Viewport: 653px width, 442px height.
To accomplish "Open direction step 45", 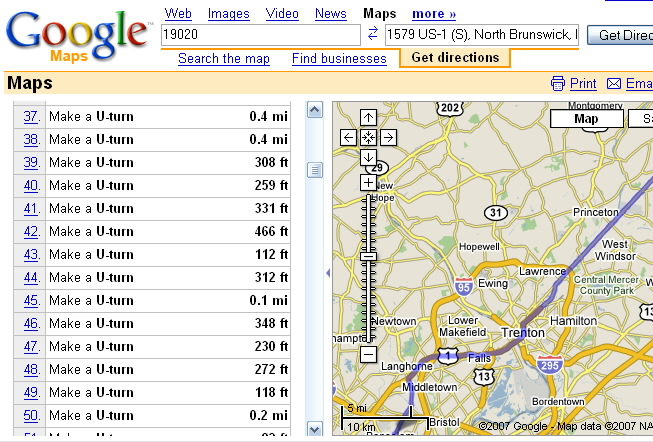I will coord(31,300).
